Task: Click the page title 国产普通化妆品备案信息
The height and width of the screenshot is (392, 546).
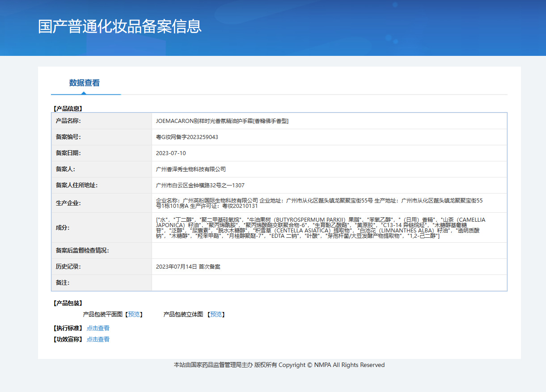Action: [120, 26]
